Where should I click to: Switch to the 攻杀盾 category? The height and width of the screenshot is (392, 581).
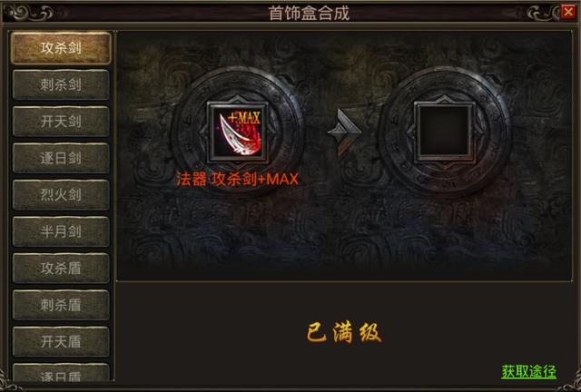(61, 268)
